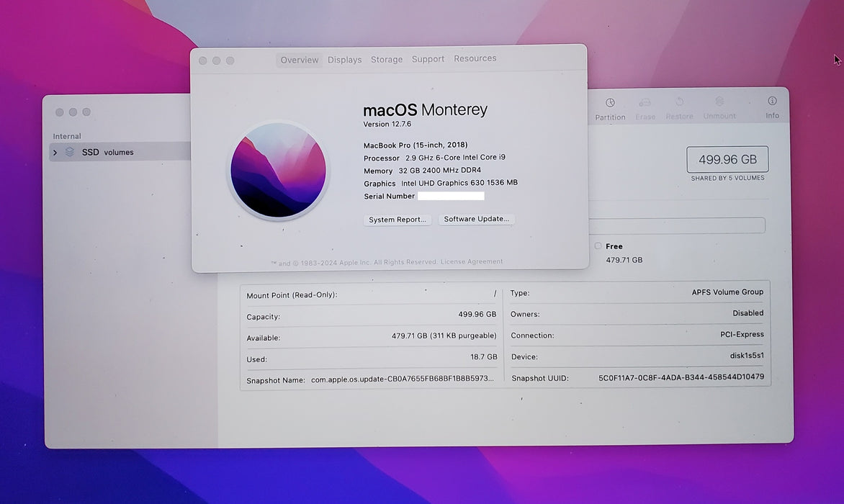The image size is (844, 504).
Task: Open the License Agreement link
Action: point(472,261)
